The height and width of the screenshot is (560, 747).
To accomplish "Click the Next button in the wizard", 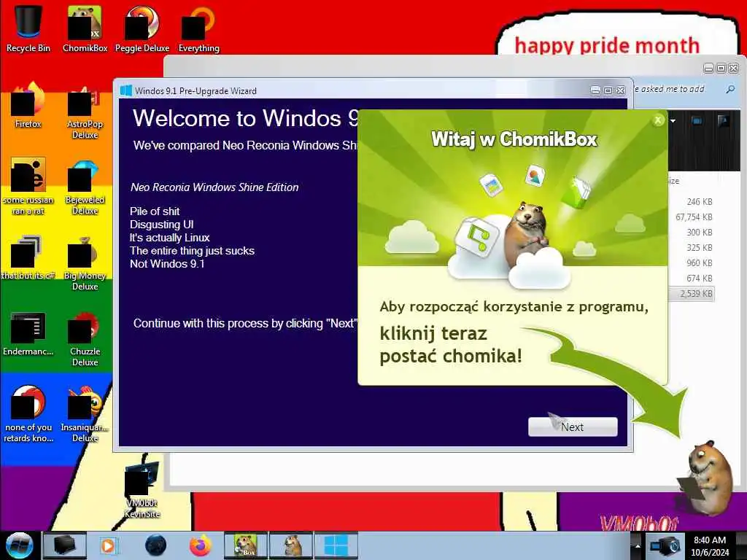I will coord(573,427).
